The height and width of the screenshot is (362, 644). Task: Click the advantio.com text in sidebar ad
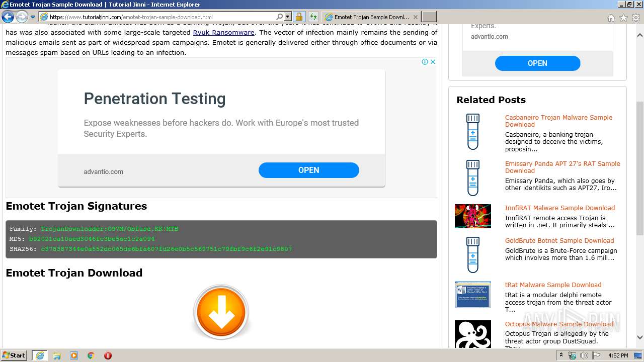pyautogui.click(x=490, y=36)
